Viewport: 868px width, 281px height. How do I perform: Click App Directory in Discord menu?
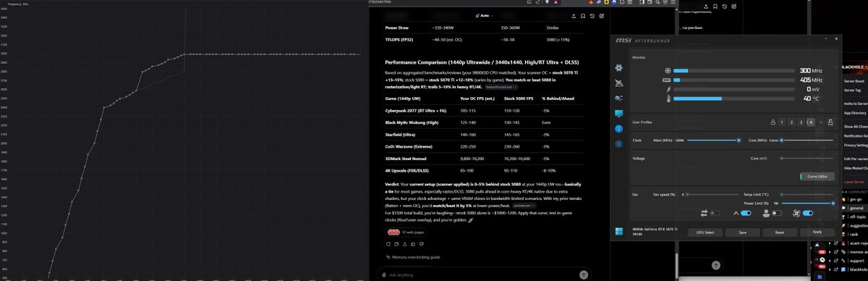click(x=856, y=113)
